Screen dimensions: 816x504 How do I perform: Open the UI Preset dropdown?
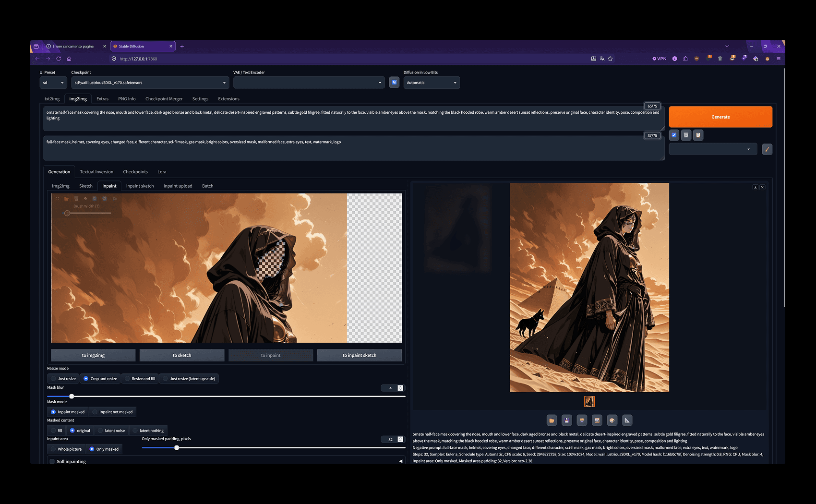(x=53, y=83)
